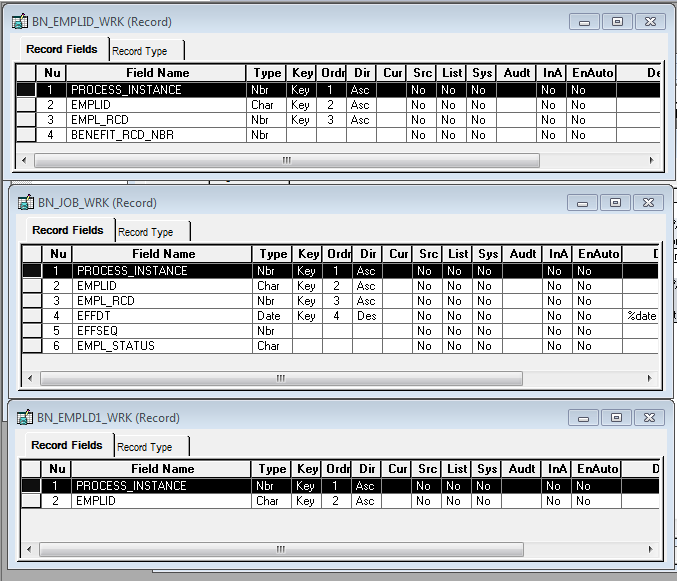Click right scroll arrow in BN_JOB_WRK

click(x=650, y=379)
